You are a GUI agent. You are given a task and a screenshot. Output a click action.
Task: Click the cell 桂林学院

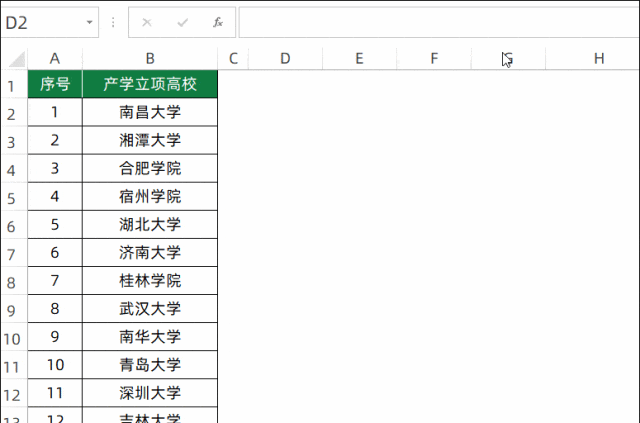click(150, 281)
